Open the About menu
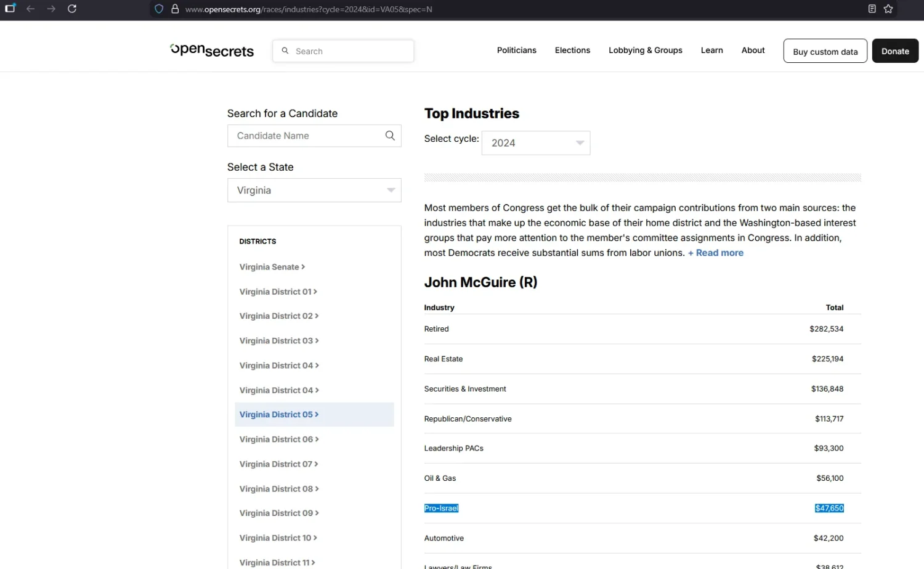The width and height of the screenshot is (924, 569). (x=753, y=51)
